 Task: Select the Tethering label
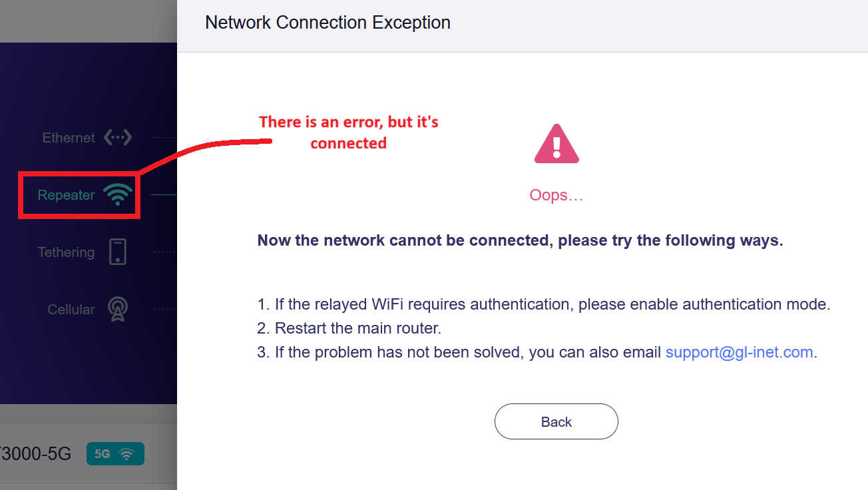[66, 252]
